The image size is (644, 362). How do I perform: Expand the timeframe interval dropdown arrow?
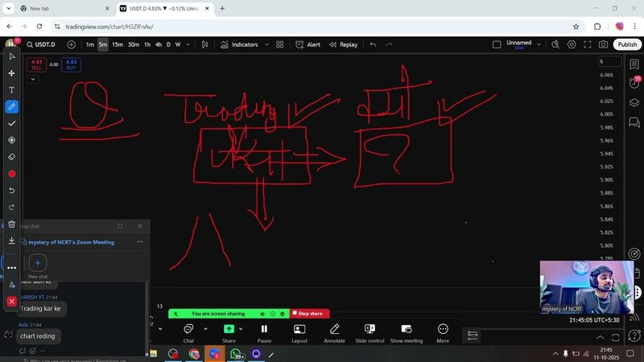pos(188,45)
